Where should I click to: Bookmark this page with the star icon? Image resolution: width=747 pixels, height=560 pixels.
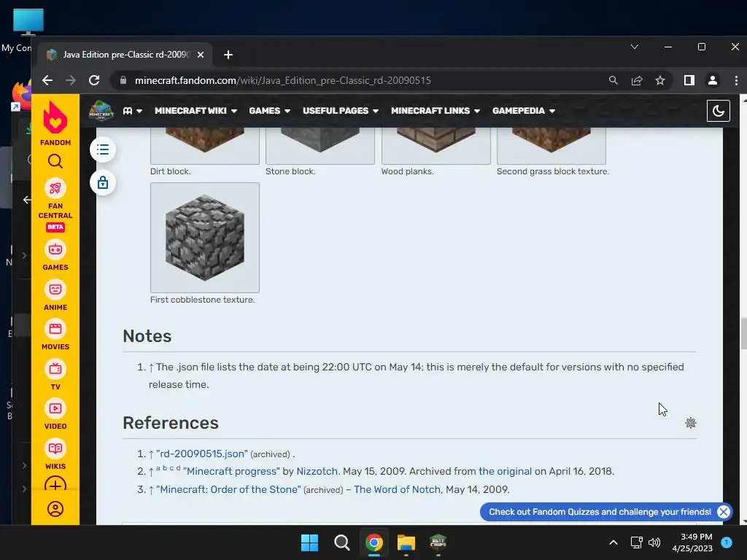659,80
